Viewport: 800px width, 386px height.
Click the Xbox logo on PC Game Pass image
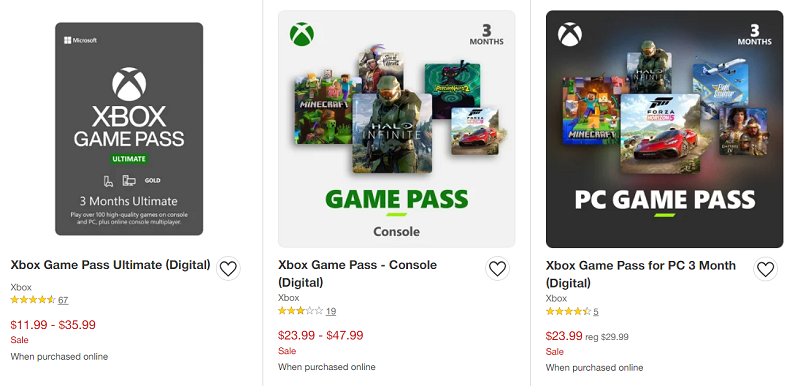[x=570, y=34]
